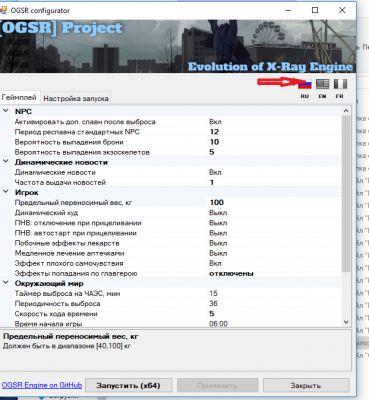The height and width of the screenshot is (400, 369).
Task: Collapse the NPC settings group
Action: point(6,111)
